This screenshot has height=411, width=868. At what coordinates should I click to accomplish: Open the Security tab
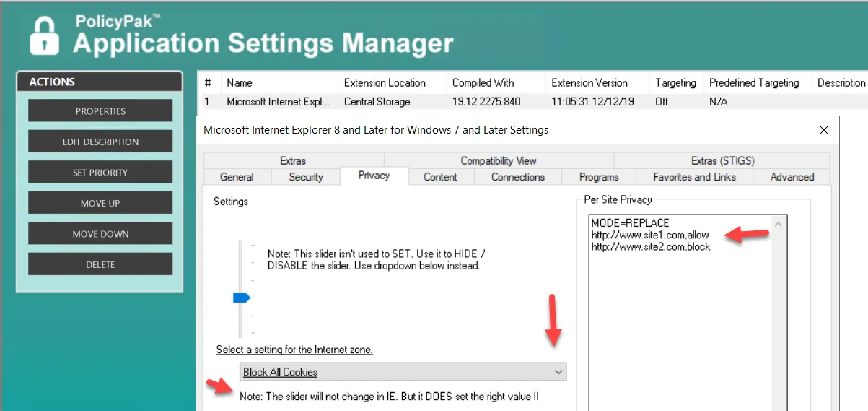pyautogui.click(x=306, y=177)
